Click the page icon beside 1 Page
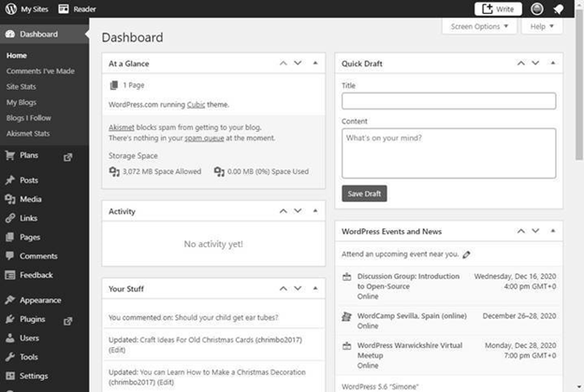 pyautogui.click(x=114, y=85)
